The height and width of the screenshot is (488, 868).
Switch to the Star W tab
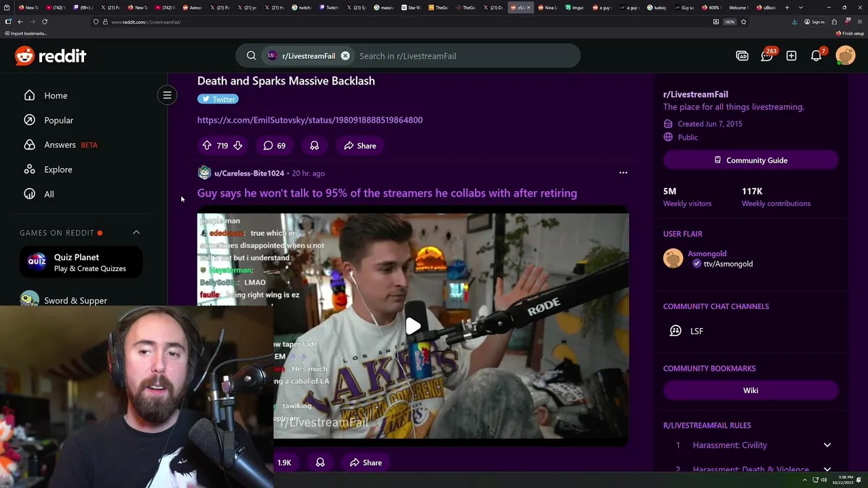point(412,7)
